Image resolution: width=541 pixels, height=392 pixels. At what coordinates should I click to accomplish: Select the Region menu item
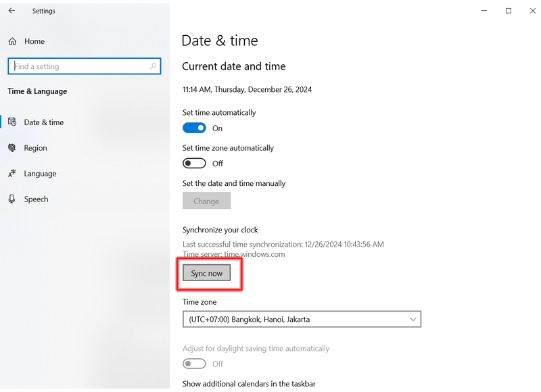tap(35, 148)
